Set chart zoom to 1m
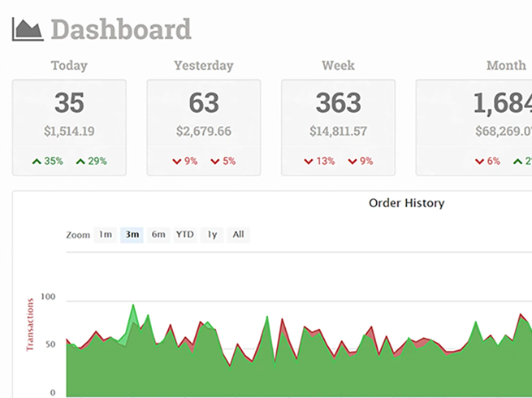This screenshot has height=398, width=532. point(106,235)
